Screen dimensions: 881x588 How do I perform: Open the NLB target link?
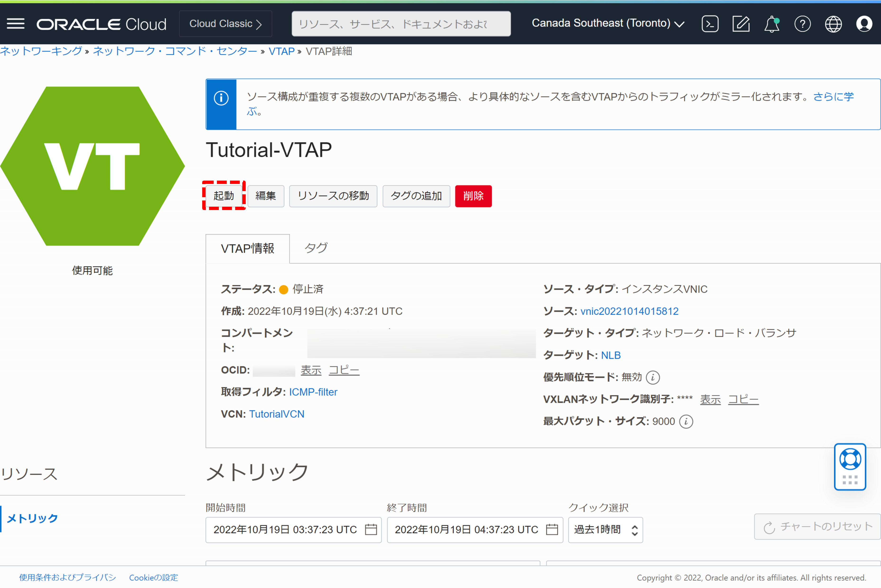611,355
